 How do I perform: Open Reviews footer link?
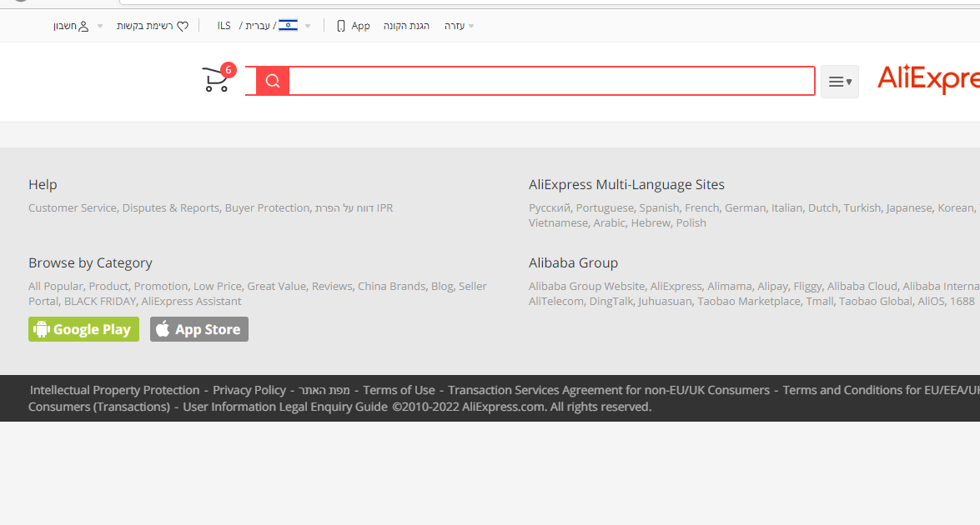[332, 286]
